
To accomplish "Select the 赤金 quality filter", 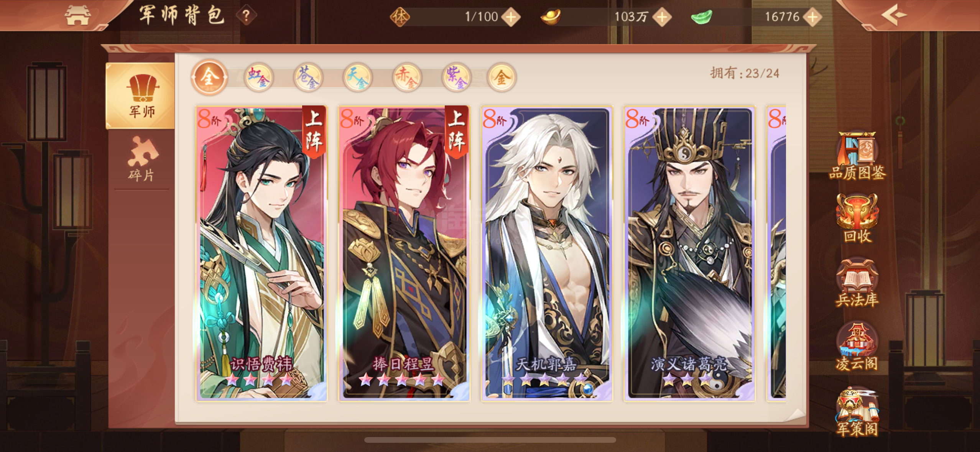I will click(x=407, y=77).
